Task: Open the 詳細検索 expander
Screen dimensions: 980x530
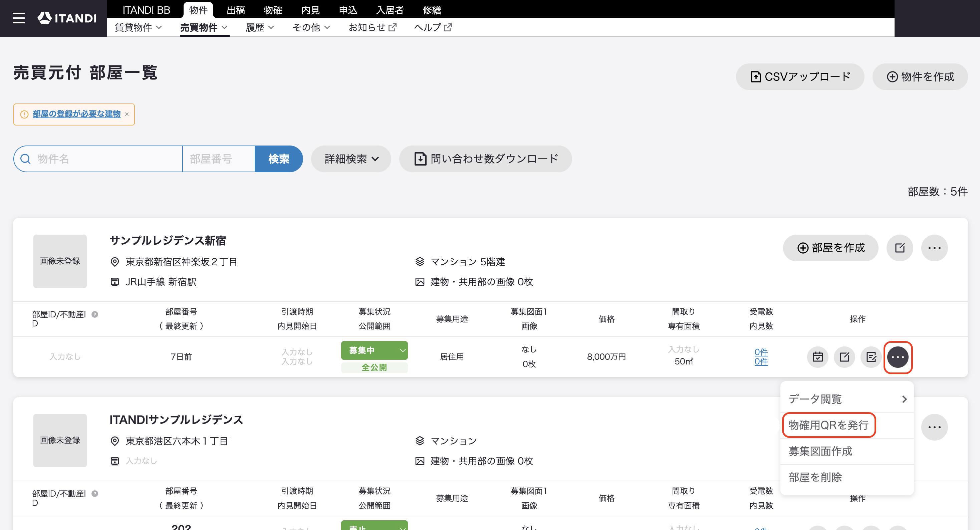Action: [351, 159]
